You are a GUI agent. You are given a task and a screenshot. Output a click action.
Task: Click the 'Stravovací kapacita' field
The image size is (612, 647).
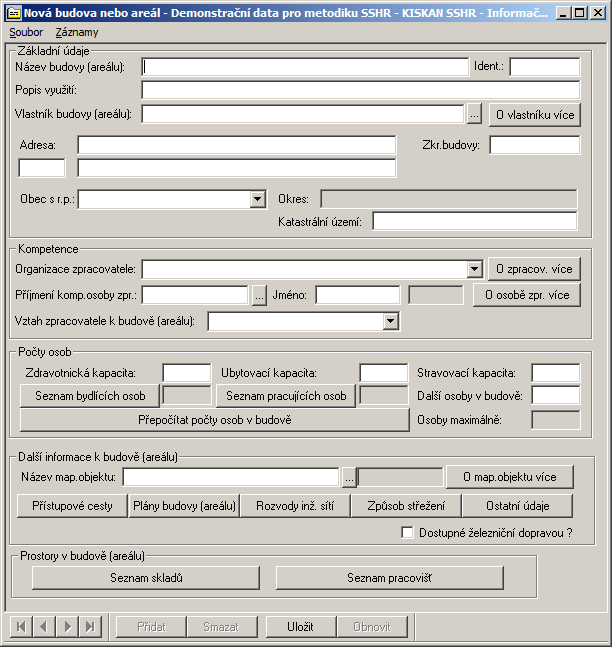556,373
